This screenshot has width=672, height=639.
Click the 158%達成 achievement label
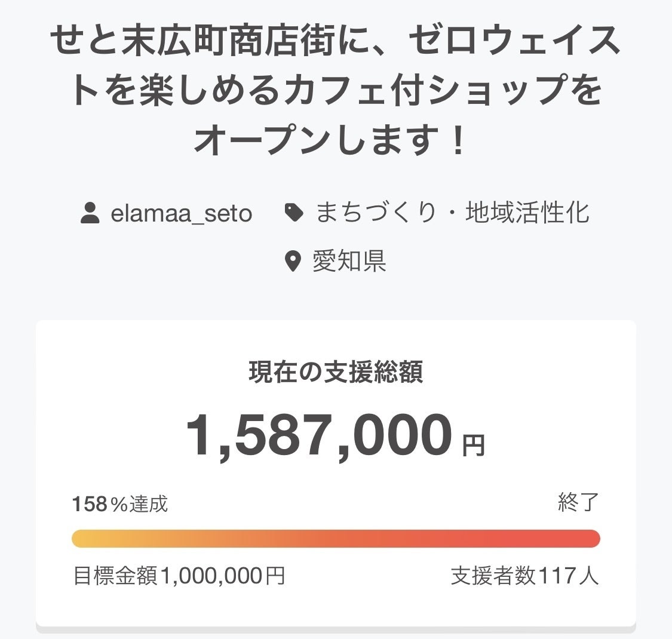click(x=120, y=504)
